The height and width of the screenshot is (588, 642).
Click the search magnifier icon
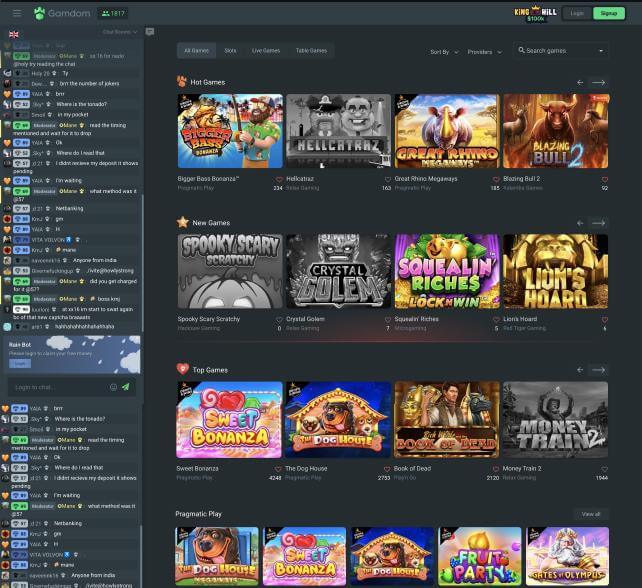point(521,50)
